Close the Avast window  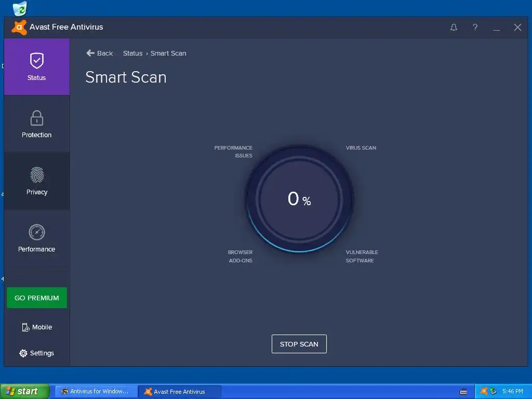pyautogui.click(x=517, y=27)
